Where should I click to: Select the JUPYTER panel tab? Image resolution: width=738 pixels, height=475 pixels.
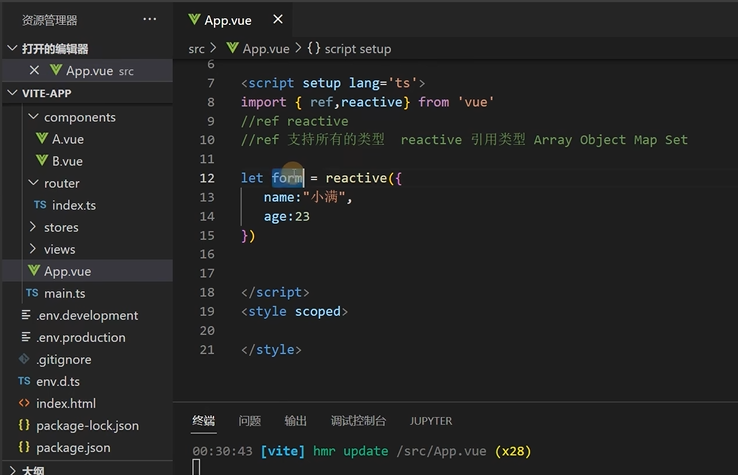[x=431, y=421]
